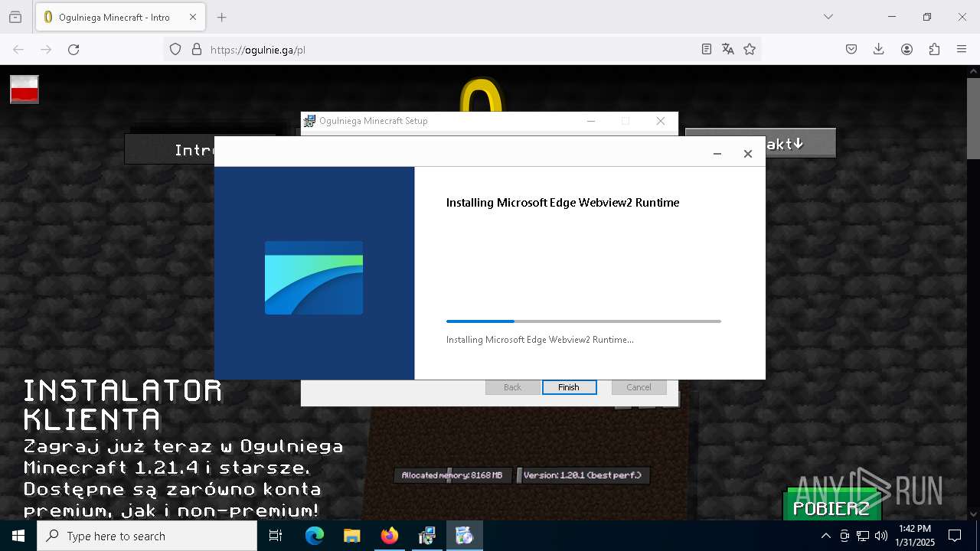Open the highlighted active installer taskbar icon

[x=464, y=536]
